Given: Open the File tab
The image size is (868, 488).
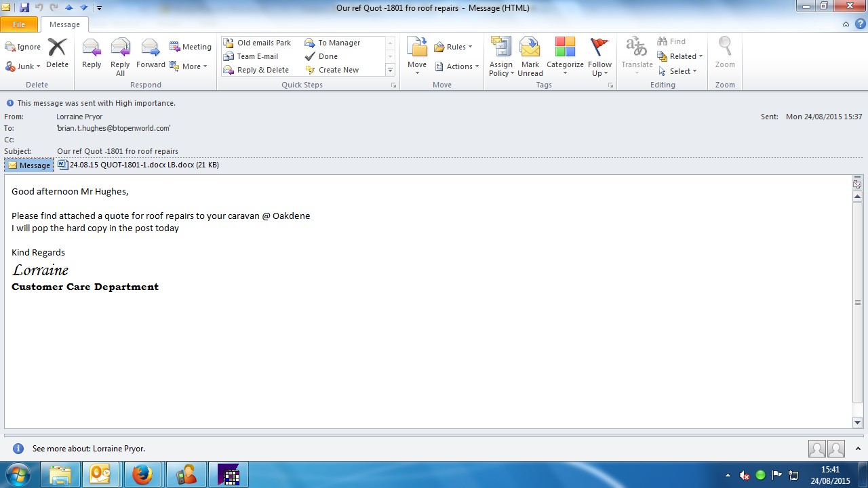Looking at the screenshot, I should pos(19,24).
